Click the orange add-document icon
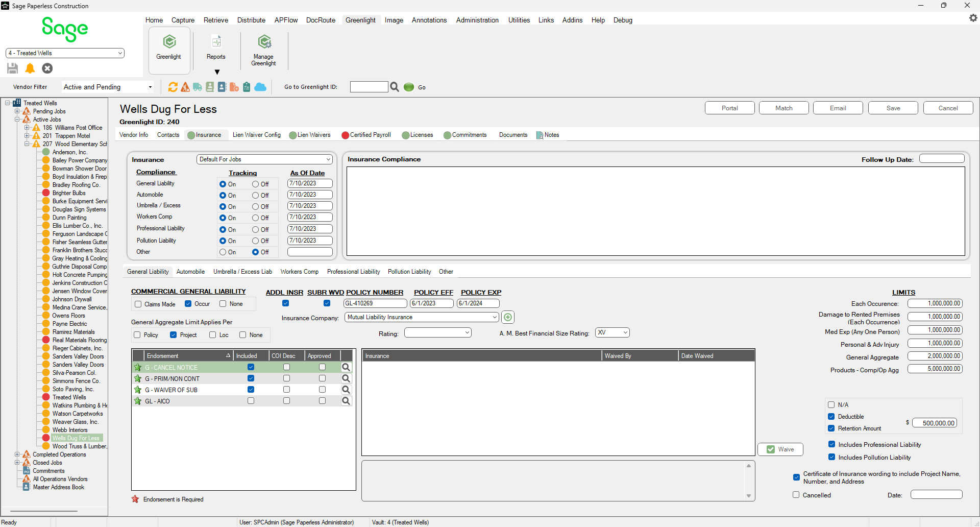The image size is (980, 527). (x=234, y=87)
